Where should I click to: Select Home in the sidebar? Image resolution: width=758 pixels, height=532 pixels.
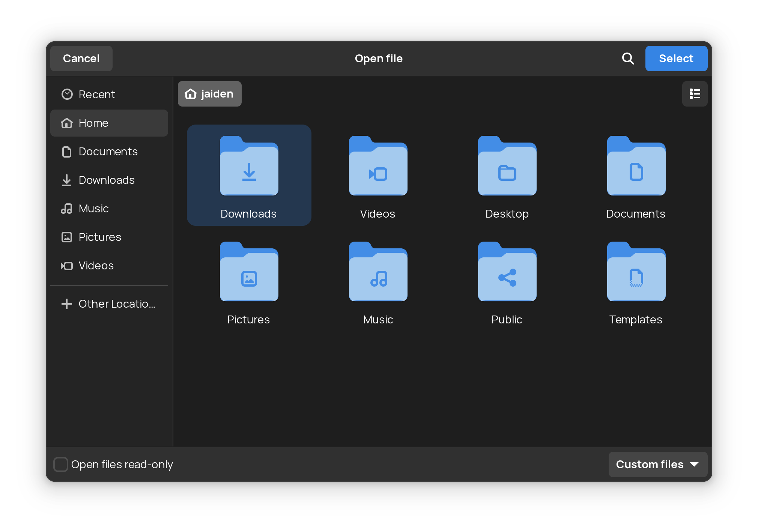pyautogui.click(x=109, y=123)
